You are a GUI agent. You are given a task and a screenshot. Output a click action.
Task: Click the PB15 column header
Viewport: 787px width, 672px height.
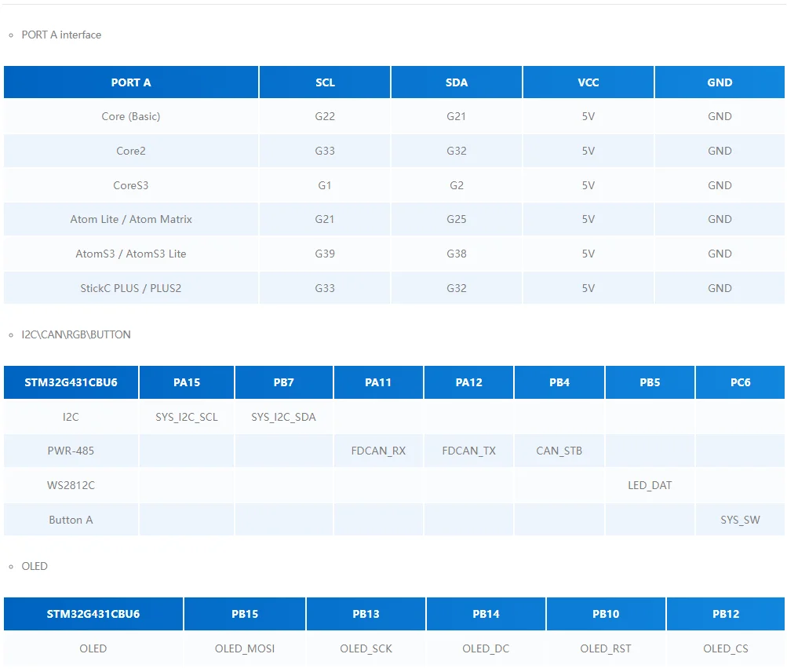pyautogui.click(x=245, y=614)
